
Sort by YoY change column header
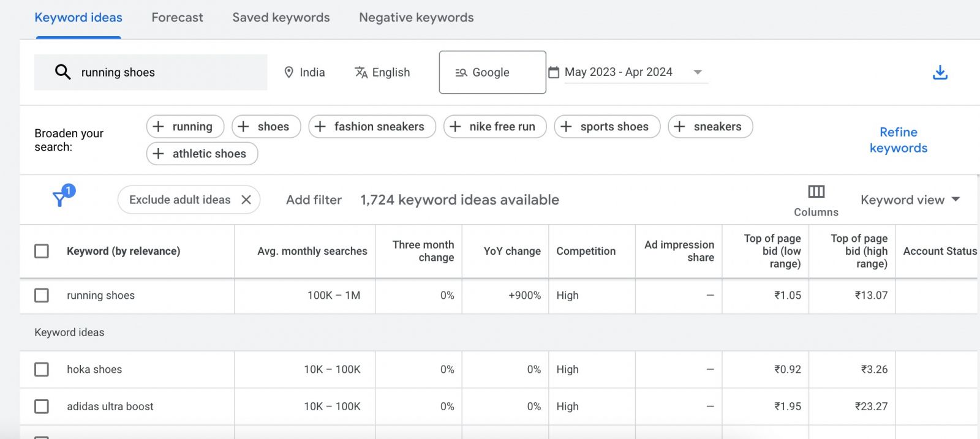tap(512, 251)
